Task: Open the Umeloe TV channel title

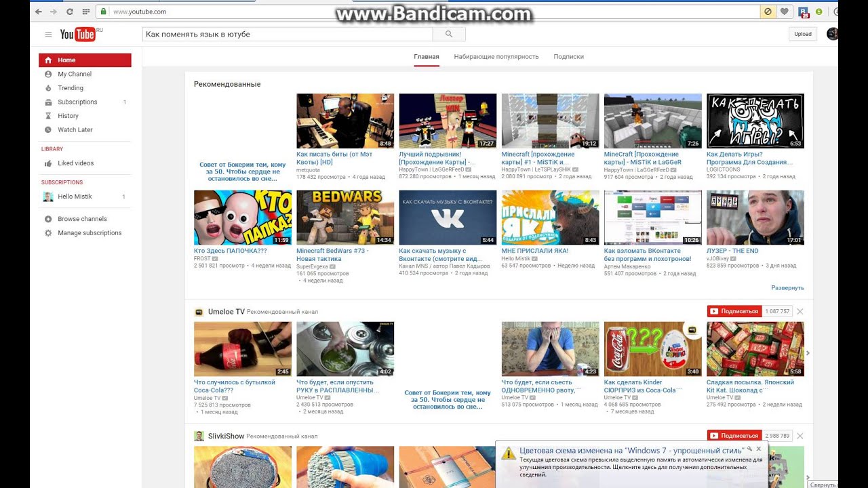Action: (x=226, y=312)
